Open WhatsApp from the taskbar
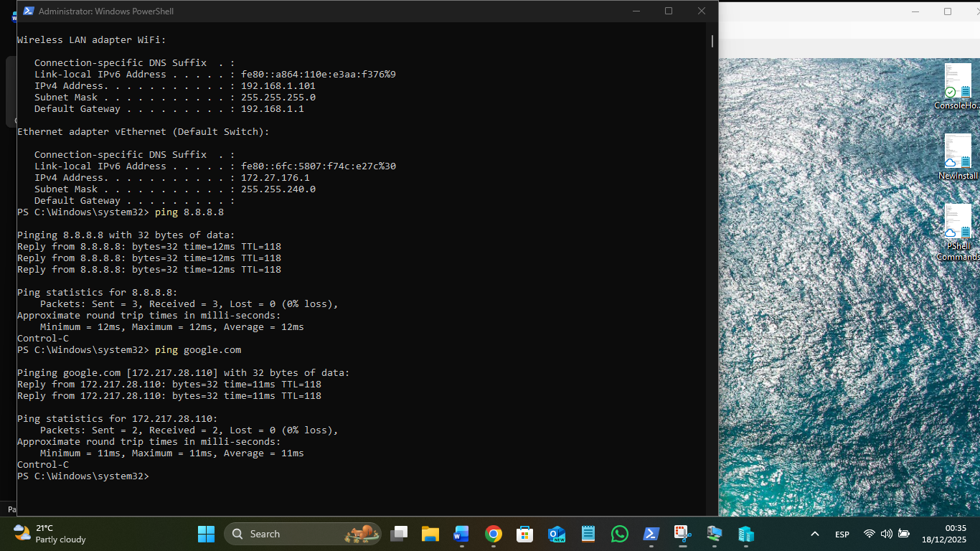 point(619,534)
